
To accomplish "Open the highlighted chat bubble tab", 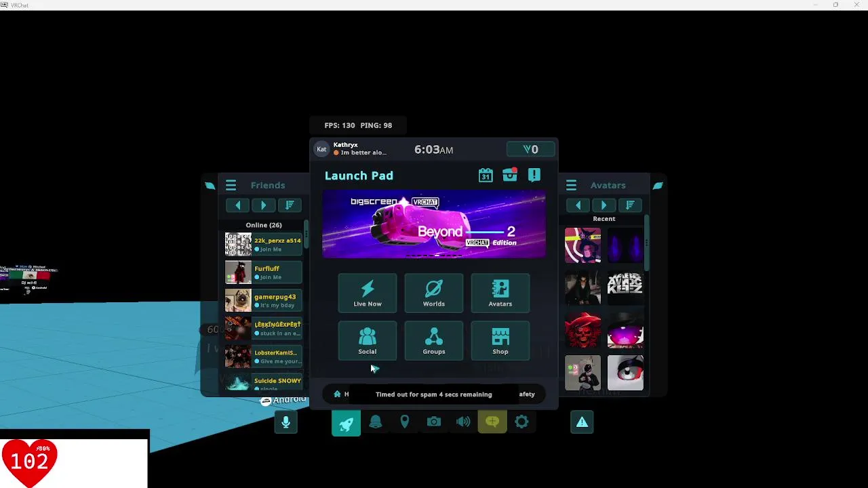I will point(492,422).
